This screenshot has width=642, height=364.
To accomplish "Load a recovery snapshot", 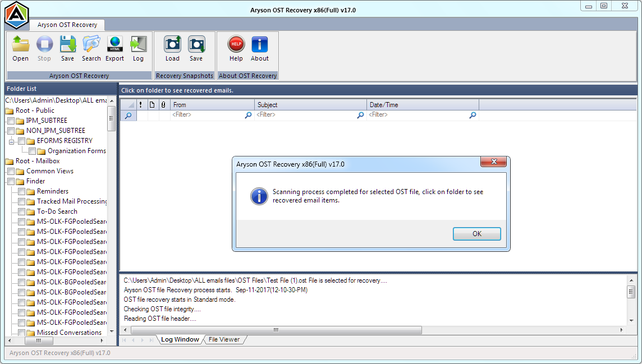I will pyautogui.click(x=172, y=44).
